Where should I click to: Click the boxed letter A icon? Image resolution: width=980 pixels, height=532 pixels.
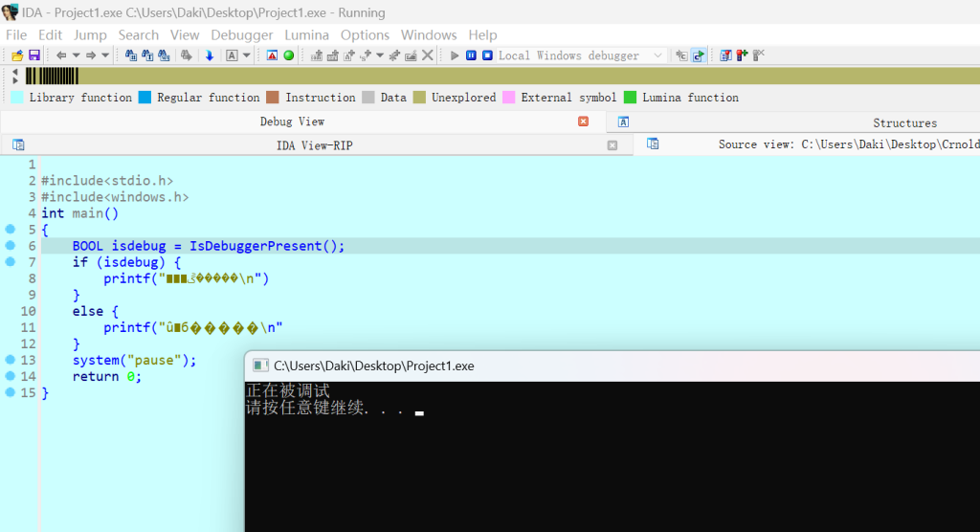point(232,55)
